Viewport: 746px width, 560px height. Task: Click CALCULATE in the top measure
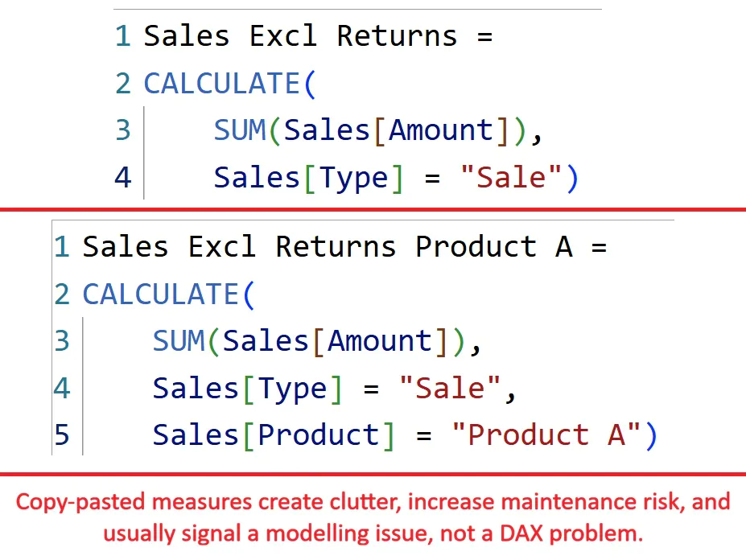click(221, 84)
